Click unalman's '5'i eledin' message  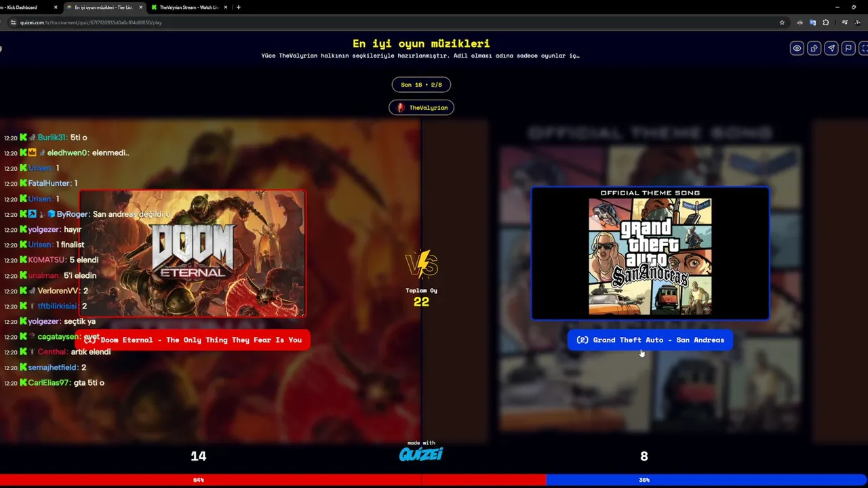click(x=50, y=275)
